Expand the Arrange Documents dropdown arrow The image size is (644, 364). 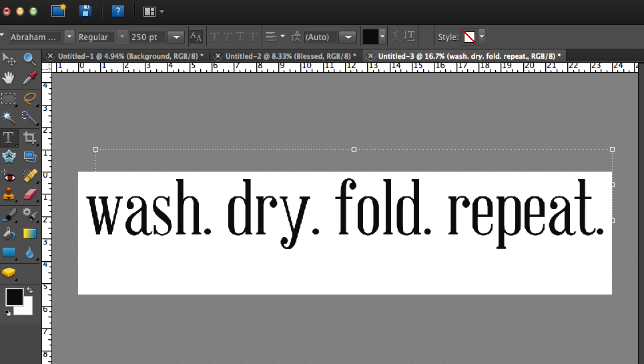(162, 11)
